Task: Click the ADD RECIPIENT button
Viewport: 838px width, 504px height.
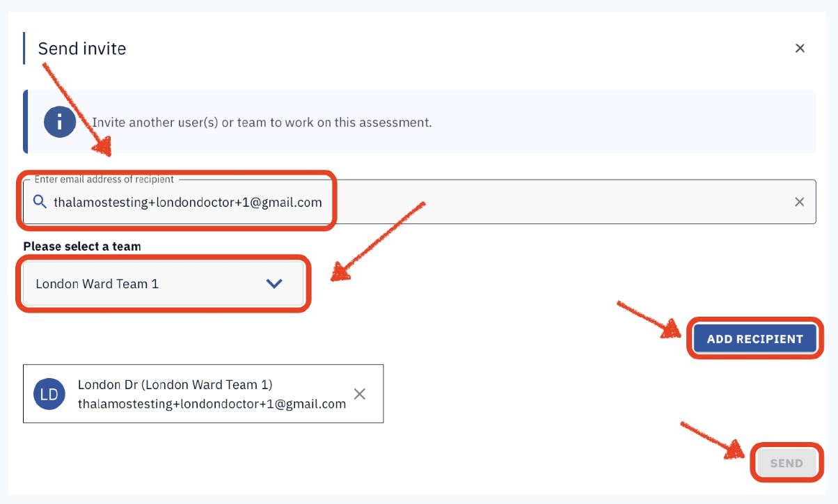Action: pos(755,339)
